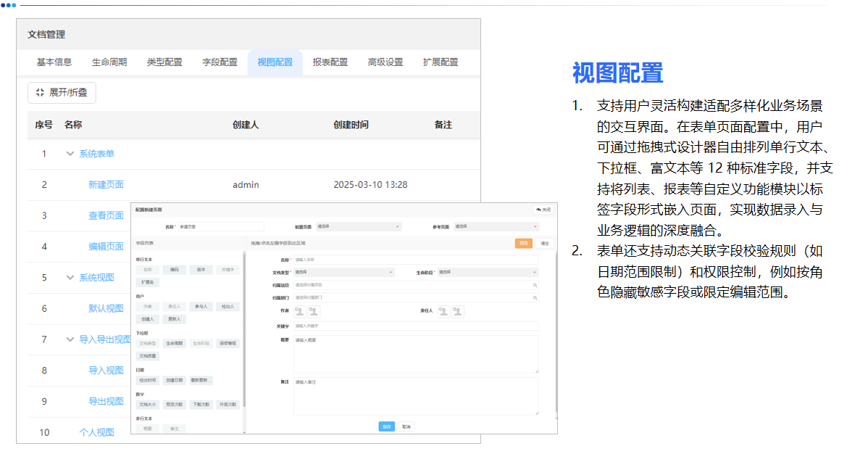Click the second avatar icon in 作者 field
This screenshot has height=454, width=868.
pyautogui.click(x=314, y=312)
